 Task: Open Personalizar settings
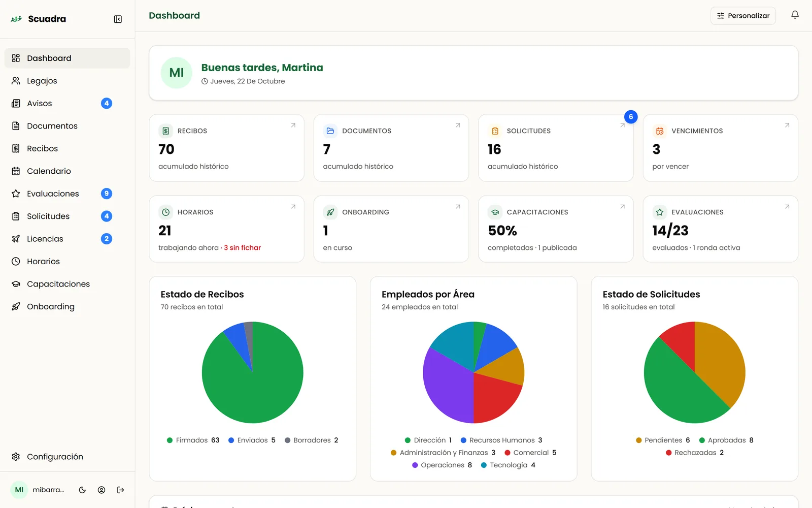click(x=743, y=16)
